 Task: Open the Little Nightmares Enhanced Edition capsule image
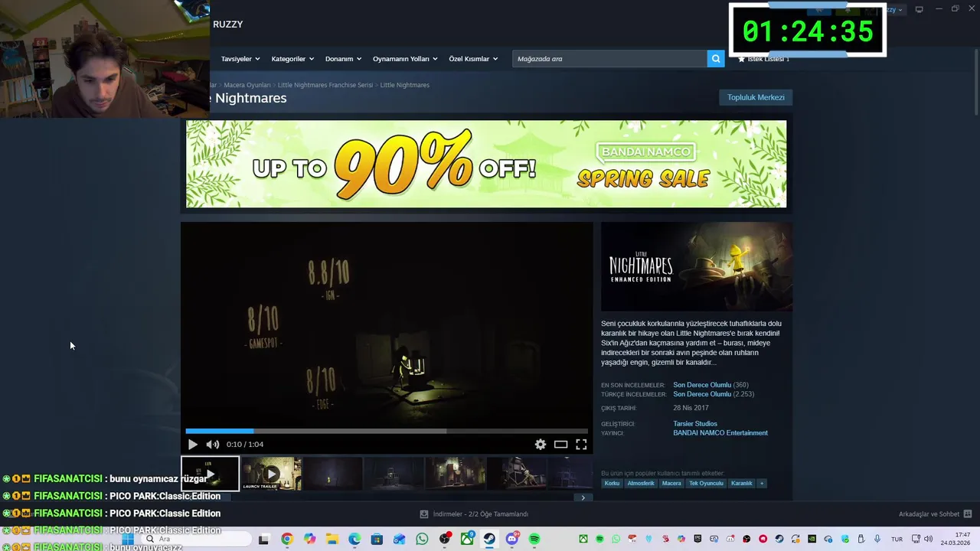pos(697,266)
